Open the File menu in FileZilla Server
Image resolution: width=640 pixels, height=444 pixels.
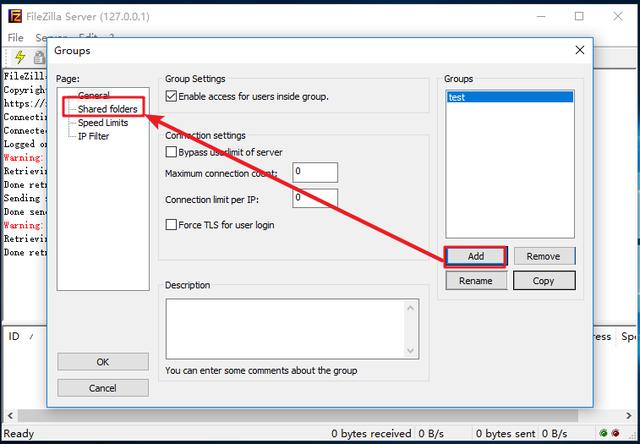[x=16, y=38]
